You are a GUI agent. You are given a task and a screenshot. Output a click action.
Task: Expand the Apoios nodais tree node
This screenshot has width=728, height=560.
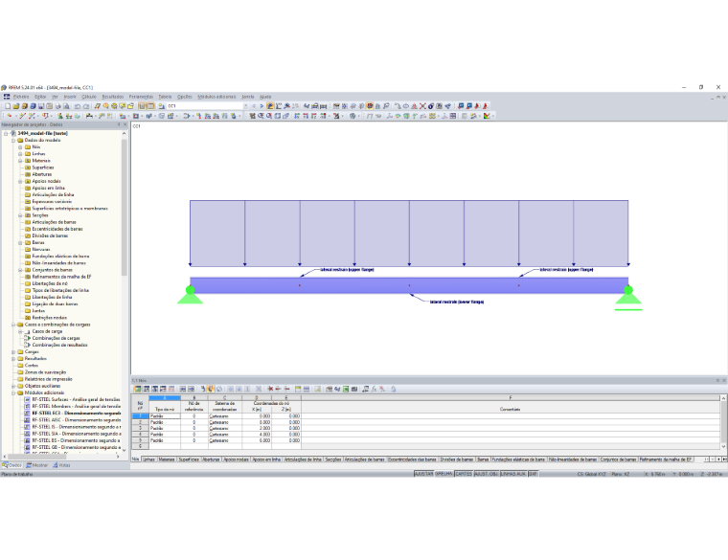tap(20, 182)
